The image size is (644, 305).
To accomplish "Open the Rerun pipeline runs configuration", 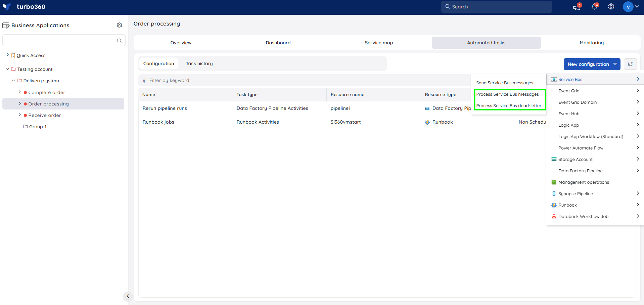I will [x=165, y=108].
